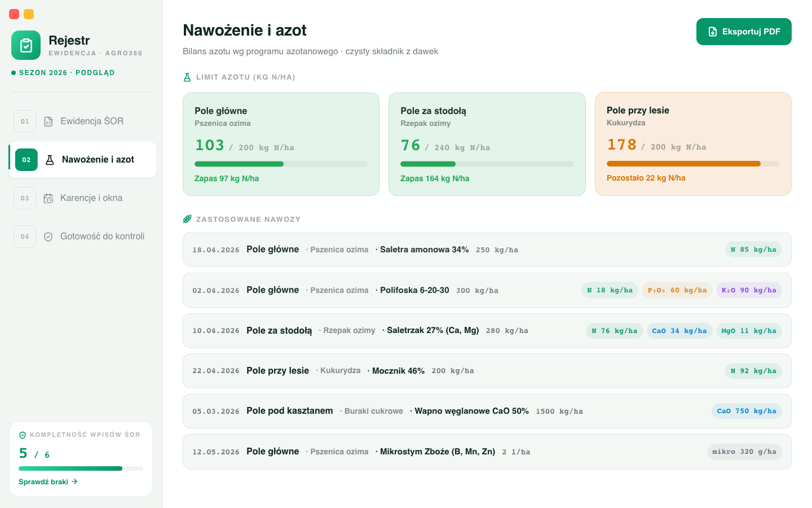The image size is (812, 508).
Task: Click the shield icon in Kompletność wpisów card
Action: point(23,435)
